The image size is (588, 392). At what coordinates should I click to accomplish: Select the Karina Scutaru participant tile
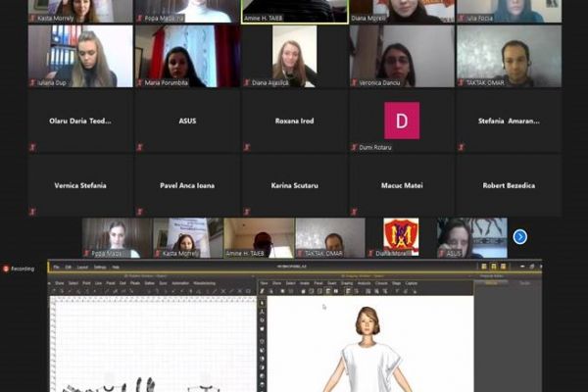coord(294,185)
